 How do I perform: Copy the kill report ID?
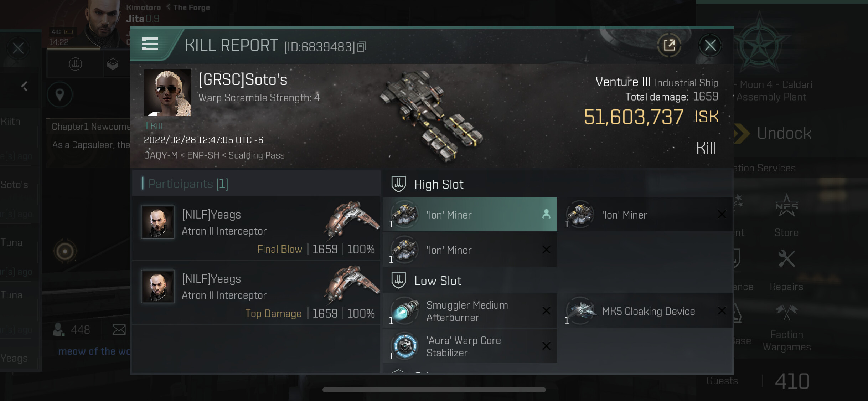pos(361,47)
